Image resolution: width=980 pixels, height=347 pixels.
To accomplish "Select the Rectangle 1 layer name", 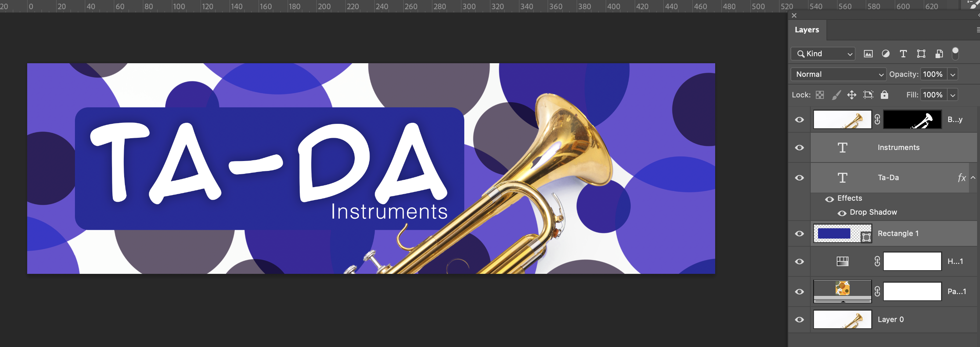I will [x=898, y=233].
